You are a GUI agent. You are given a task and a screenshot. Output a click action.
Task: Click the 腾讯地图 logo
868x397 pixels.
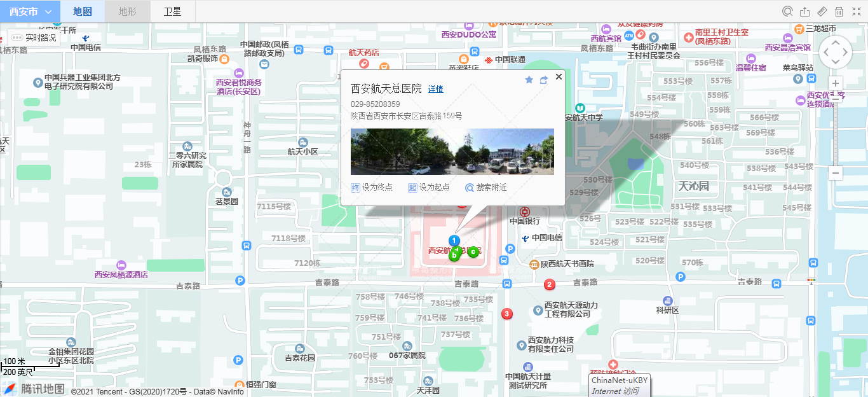(34, 389)
